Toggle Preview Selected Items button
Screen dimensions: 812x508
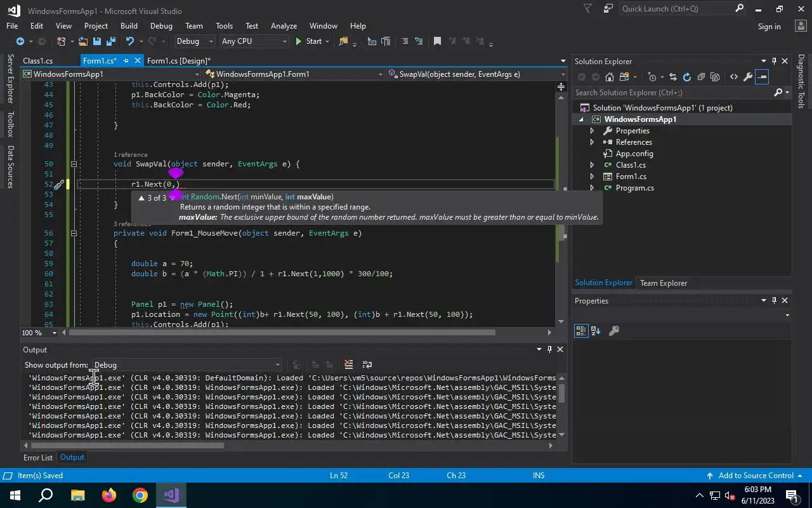tap(762, 77)
